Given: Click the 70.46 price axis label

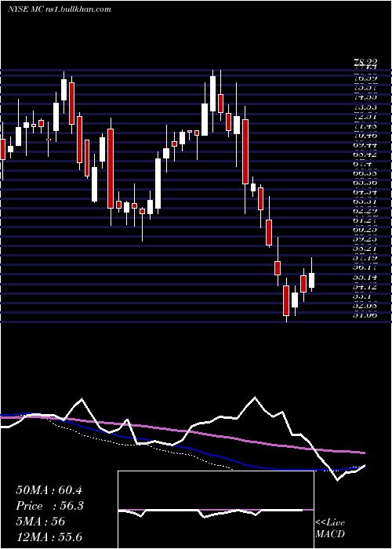Looking at the screenshot, I should (x=365, y=135).
